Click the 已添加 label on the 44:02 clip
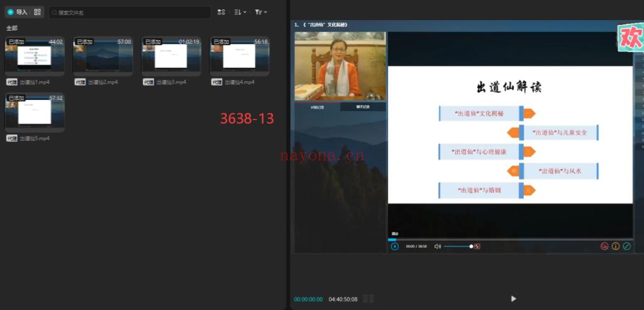644x310 pixels. pyautogui.click(x=16, y=42)
